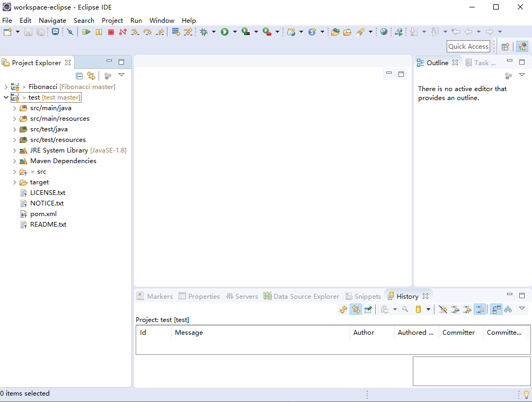Open the File menu
Image resolution: width=532 pixels, height=402 pixels.
[x=7, y=20]
